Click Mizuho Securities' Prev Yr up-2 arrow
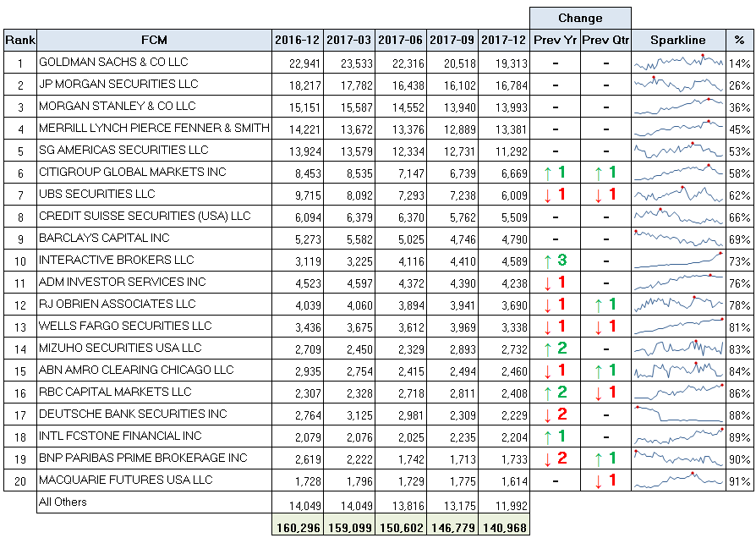 pyautogui.click(x=555, y=349)
